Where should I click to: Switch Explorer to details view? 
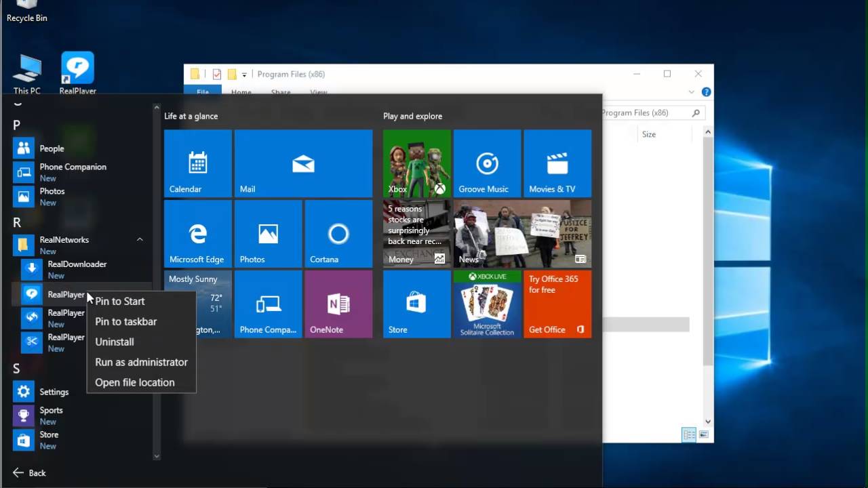point(689,435)
